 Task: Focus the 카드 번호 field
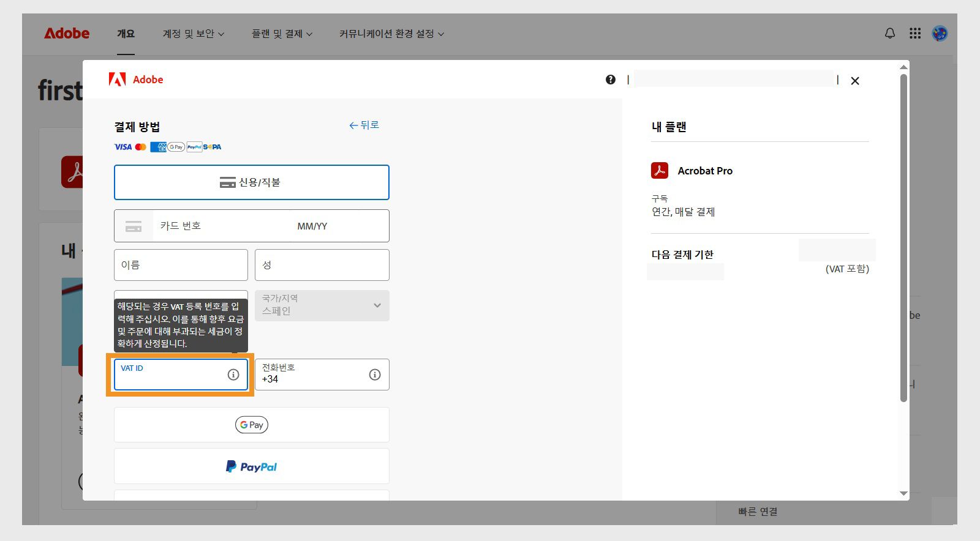[x=221, y=226]
